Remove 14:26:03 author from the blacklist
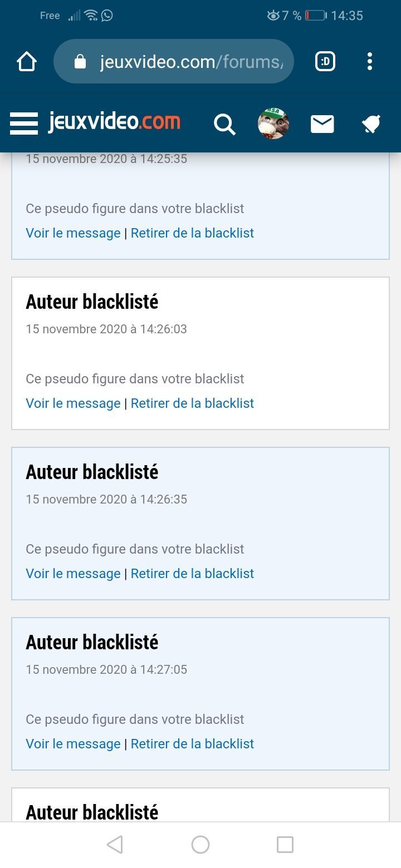 coord(192,403)
